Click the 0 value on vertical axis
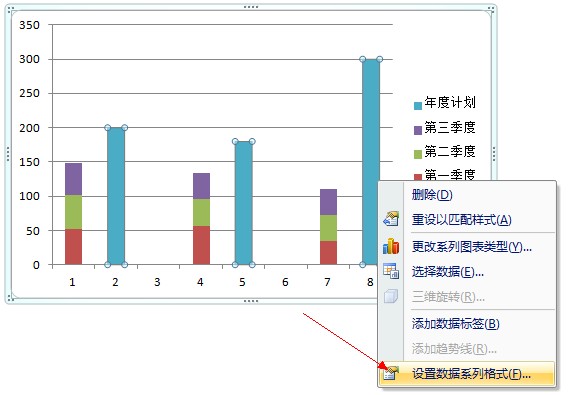The width and height of the screenshot is (581, 395). [x=36, y=265]
